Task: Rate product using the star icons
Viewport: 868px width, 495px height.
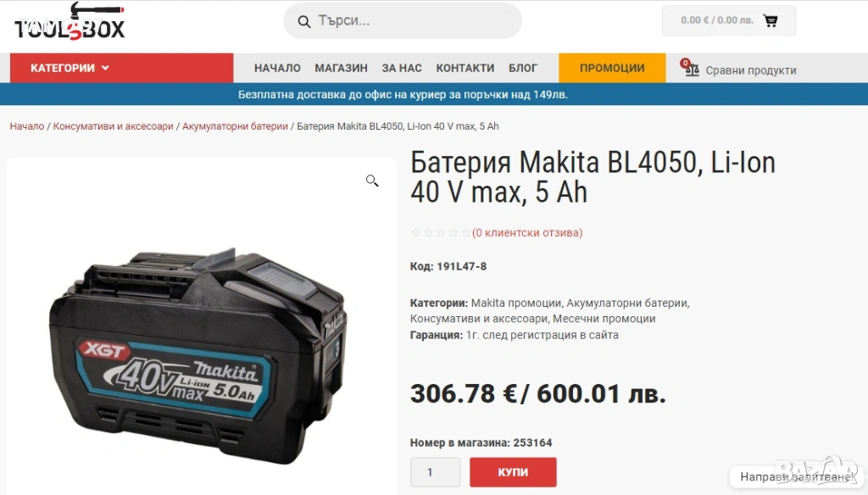Action: (x=441, y=232)
